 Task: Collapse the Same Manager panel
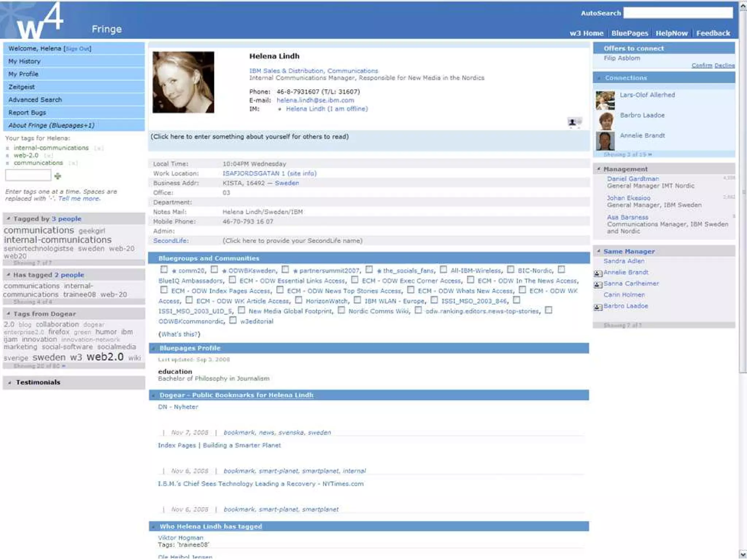(x=599, y=251)
